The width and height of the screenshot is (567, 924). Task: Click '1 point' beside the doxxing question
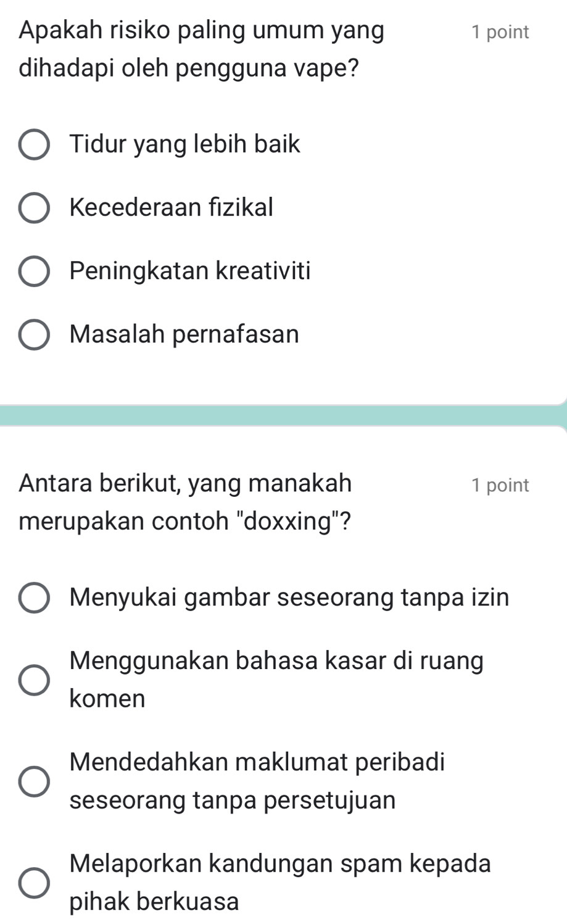500,485
